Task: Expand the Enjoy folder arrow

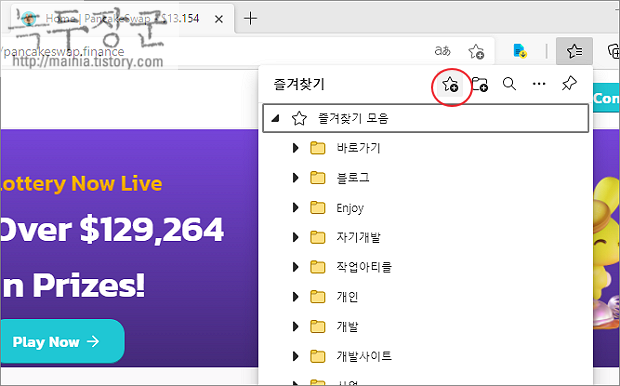Action: coord(295,207)
